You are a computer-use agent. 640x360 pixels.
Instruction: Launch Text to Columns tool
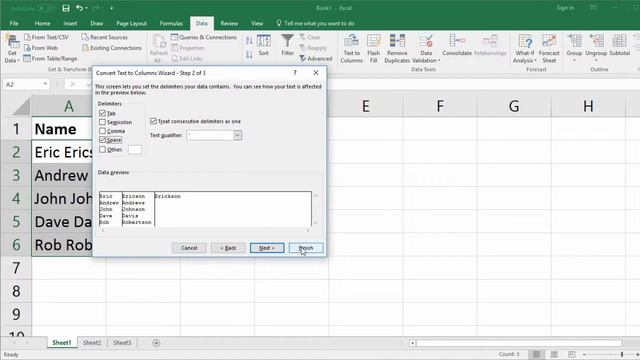[351, 49]
